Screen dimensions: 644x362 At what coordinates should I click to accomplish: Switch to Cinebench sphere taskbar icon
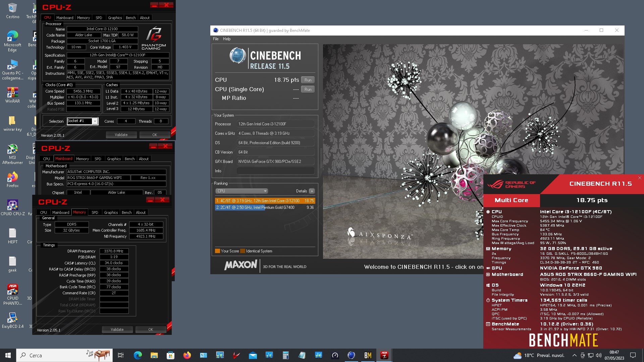tap(351, 355)
